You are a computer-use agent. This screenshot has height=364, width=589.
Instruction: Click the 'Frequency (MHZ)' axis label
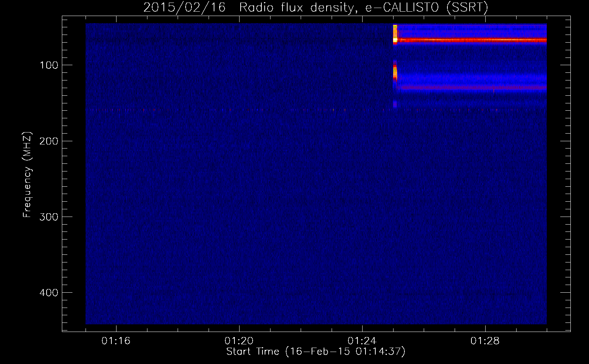[27, 175]
